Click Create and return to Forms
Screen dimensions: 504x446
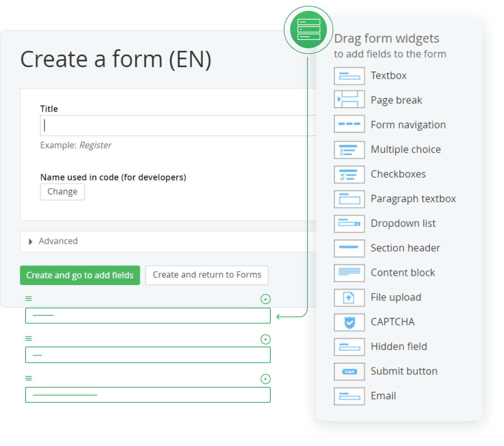(207, 275)
